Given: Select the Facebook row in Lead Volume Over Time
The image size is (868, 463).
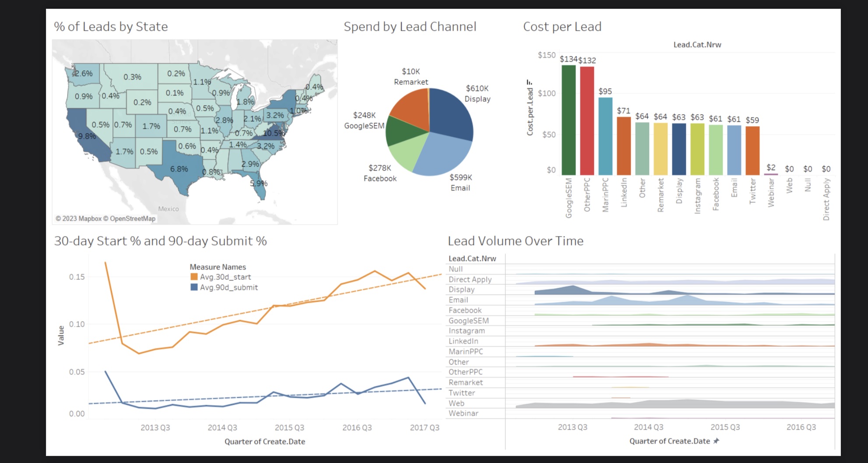Looking at the screenshot, I should (x=640, y=311).
